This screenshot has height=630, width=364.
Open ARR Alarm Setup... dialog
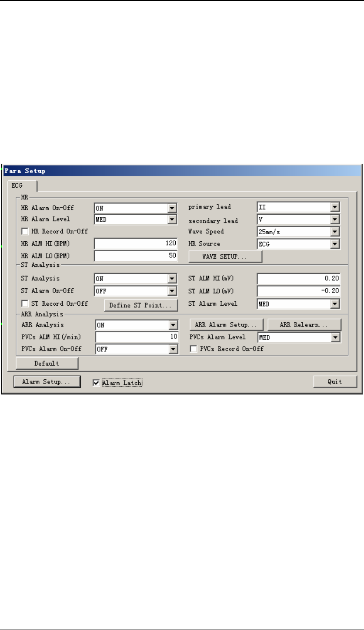tap(227, 325)
